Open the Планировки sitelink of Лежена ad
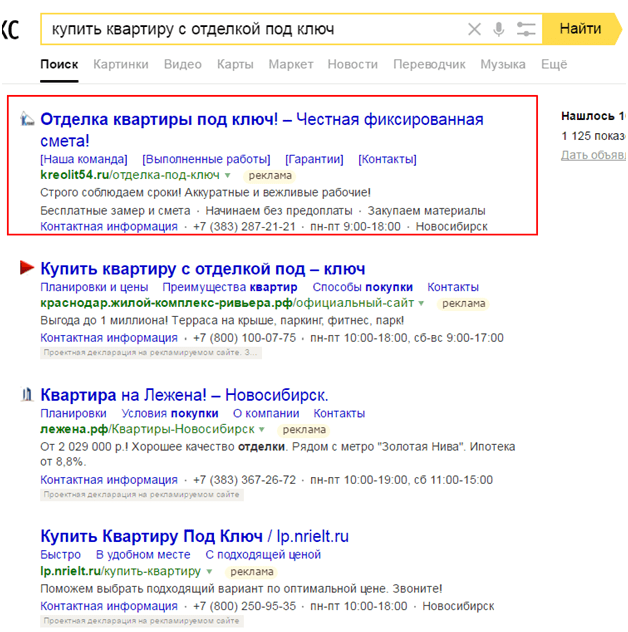 [x=73, y=414]
